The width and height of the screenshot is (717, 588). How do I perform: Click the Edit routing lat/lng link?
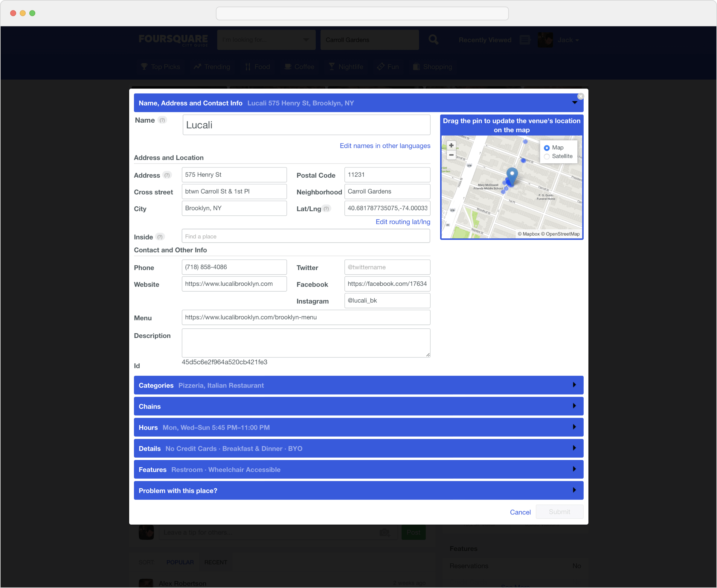point(402,222)
